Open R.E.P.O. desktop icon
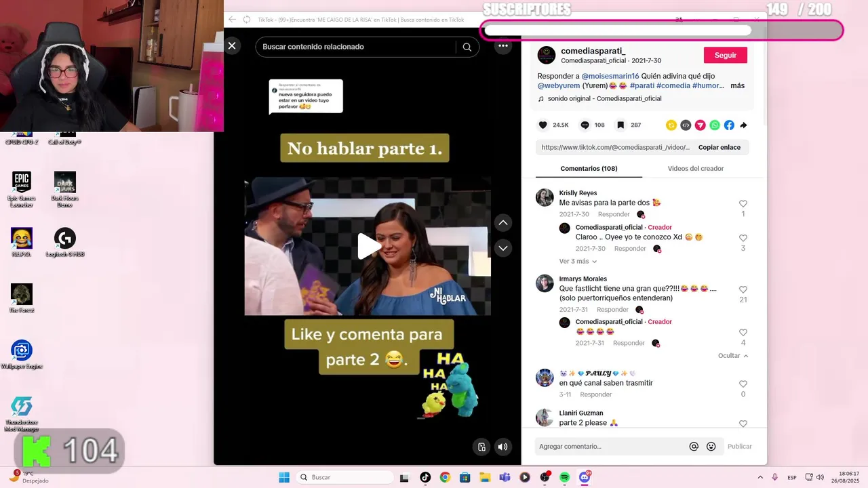 click(22, 242)
